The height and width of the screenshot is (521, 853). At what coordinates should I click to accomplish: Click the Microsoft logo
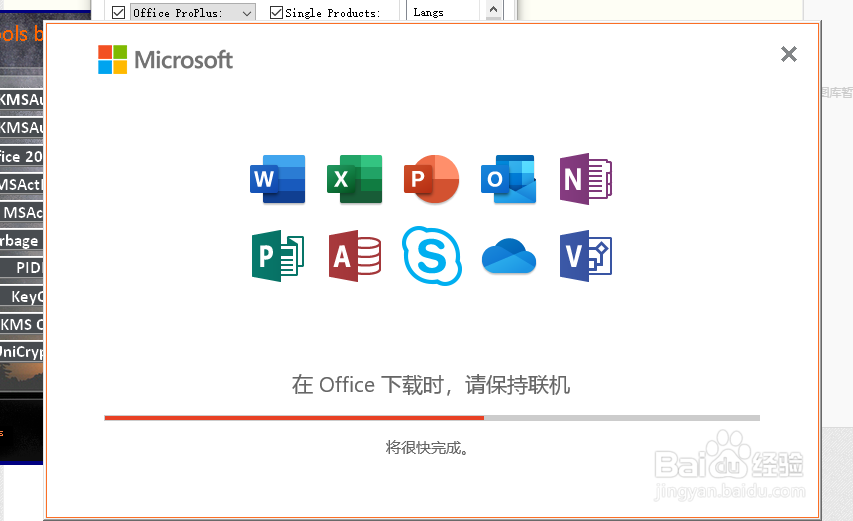165,59
